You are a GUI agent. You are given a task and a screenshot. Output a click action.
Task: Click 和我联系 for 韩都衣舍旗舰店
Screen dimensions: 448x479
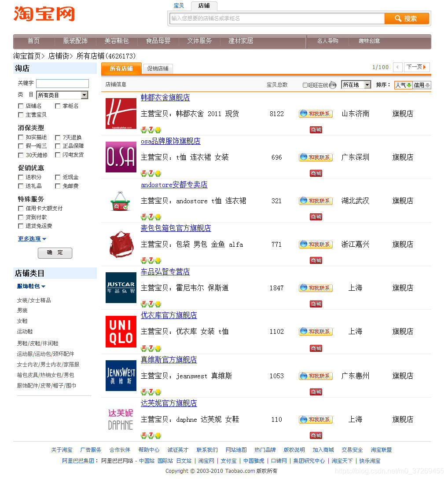tap(316, 113)
